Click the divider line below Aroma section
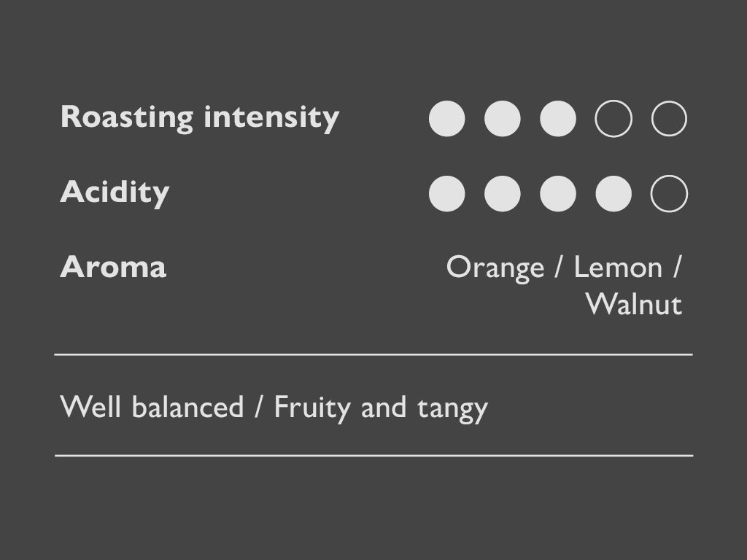Viewport: 747px width, 560px height. point(373,354)
